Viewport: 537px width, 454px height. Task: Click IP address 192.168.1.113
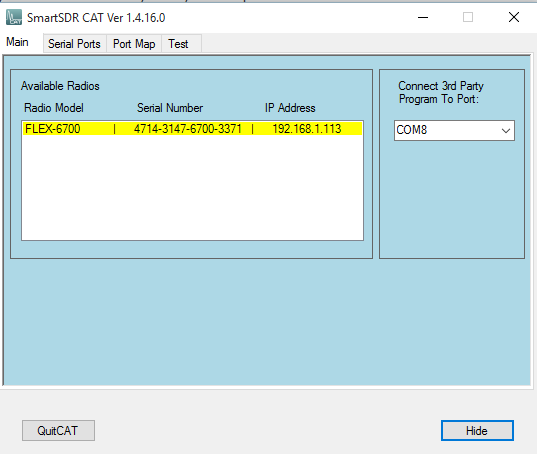point(307,129)
